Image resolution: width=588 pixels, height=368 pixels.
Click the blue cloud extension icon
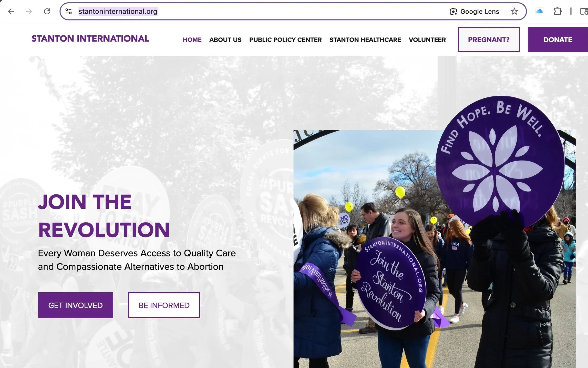click(x=539, y=11)
